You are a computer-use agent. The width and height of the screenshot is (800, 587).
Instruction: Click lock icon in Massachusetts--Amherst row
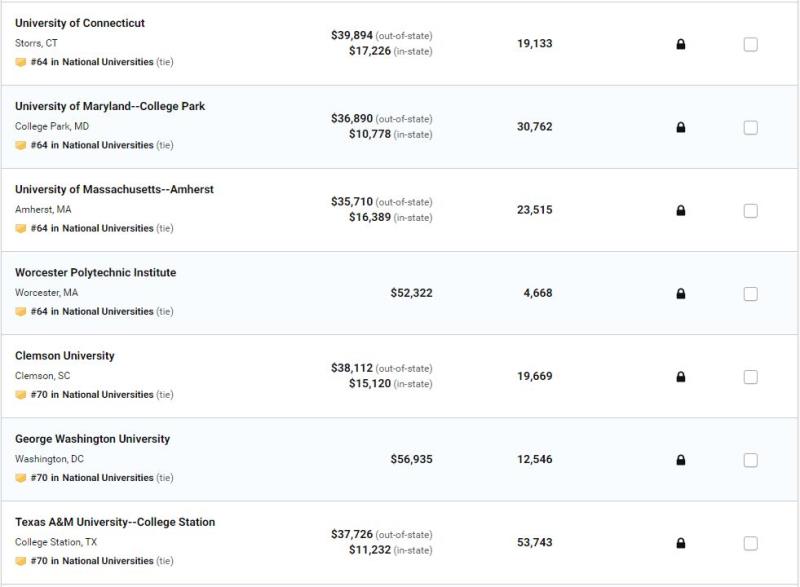681,211
